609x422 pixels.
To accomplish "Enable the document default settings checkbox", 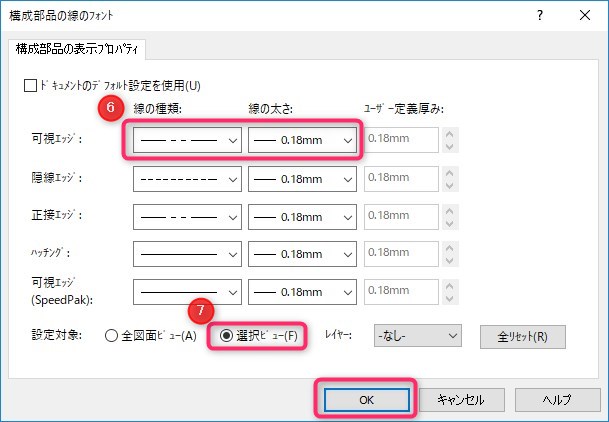I will pos(30,86).
